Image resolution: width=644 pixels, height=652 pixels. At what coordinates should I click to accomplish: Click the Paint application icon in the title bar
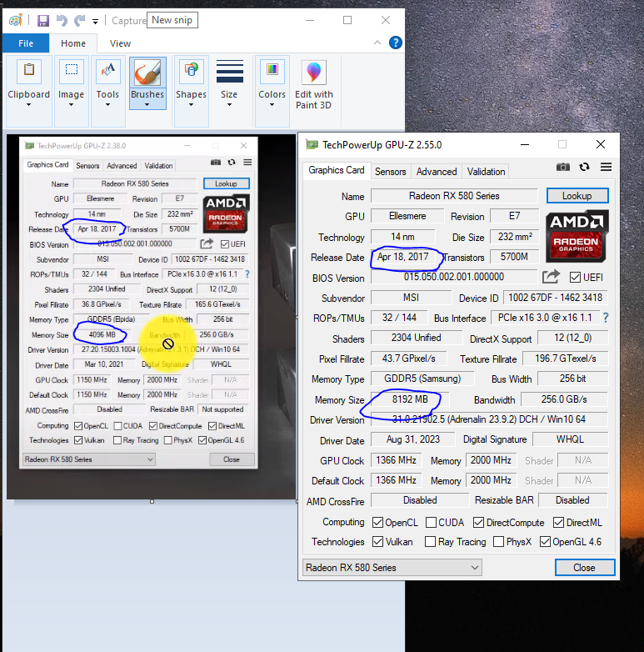point(16,20)
